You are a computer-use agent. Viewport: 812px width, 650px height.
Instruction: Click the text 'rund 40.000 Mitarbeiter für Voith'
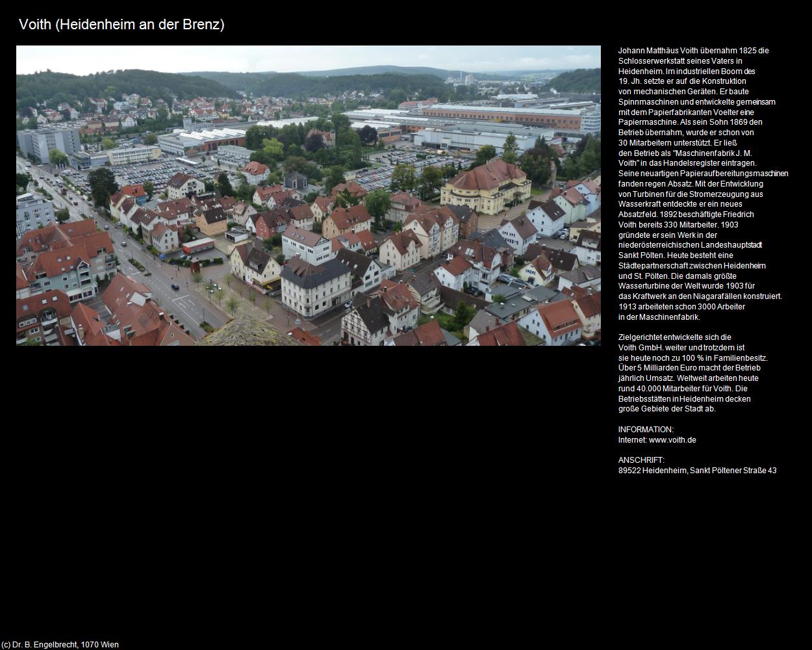(675, 389)
